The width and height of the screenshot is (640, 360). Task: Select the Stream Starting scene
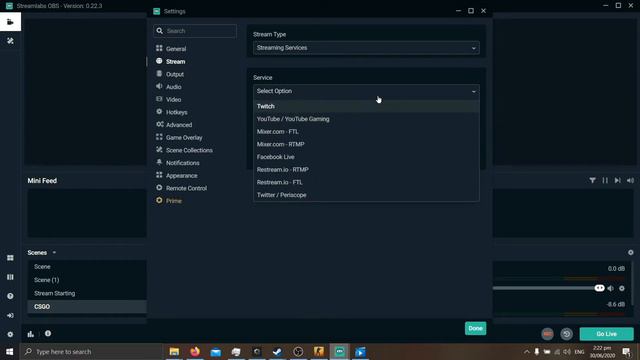(87, 293)
